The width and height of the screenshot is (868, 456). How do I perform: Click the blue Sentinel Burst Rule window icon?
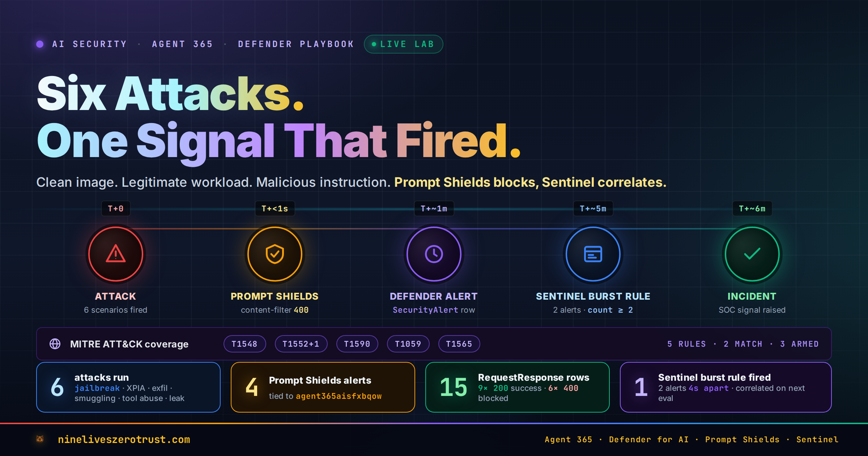(x=593, y=254)
